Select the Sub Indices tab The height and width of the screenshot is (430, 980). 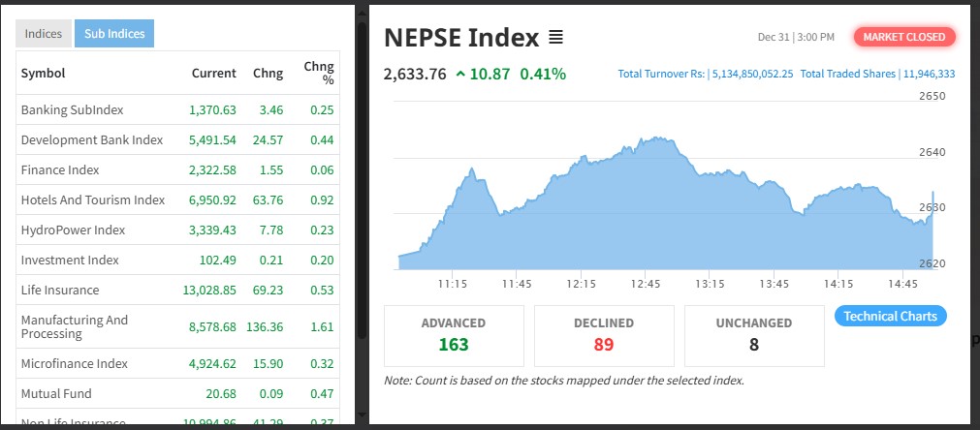[114, 34]
